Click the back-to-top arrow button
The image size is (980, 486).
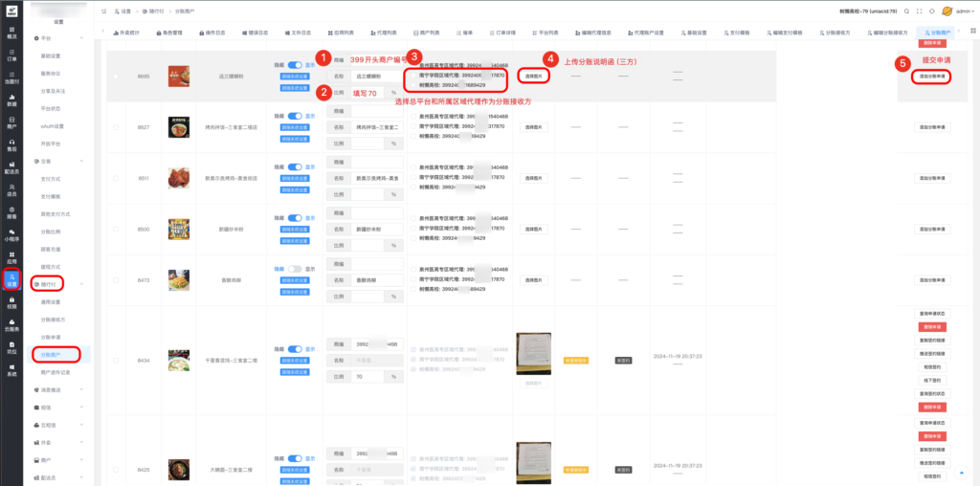(x=961, y=471)
